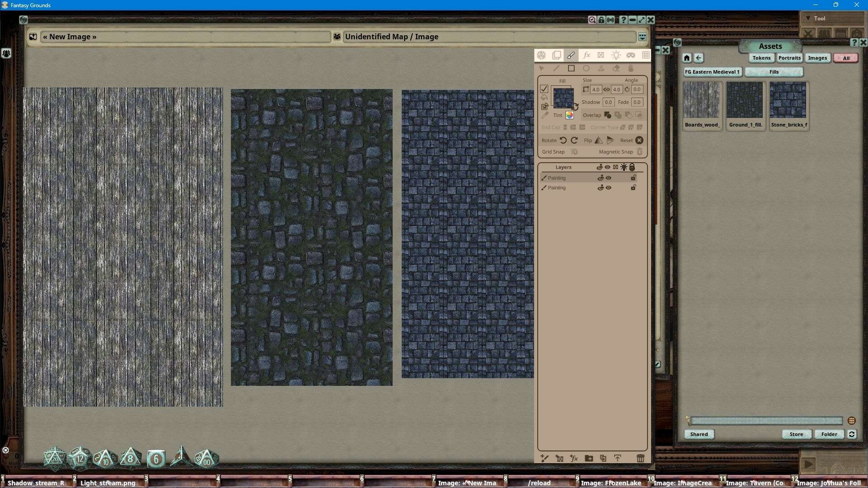Lock the bottom Painting layer
The image size is (868, 488).
(x=633, y=188)
